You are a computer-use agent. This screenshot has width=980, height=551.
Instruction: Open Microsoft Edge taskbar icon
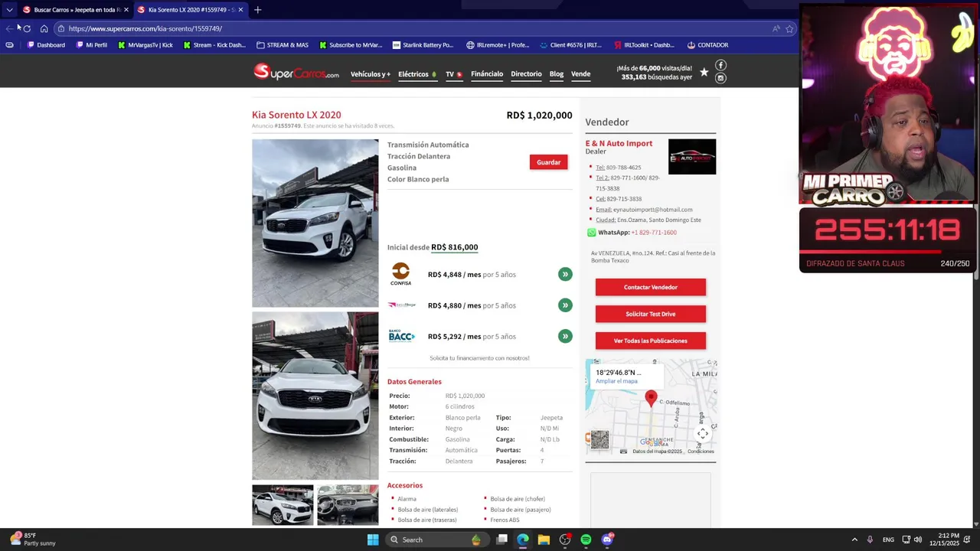(523, 540)
